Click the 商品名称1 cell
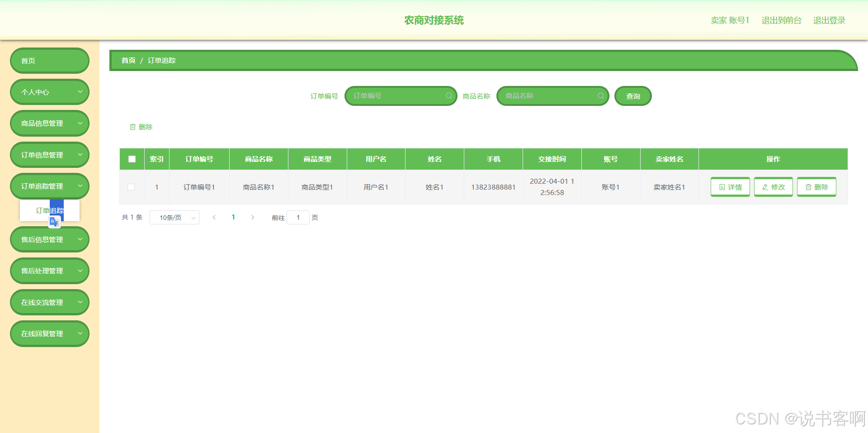This screenshot has width=868, height=433. pos(259,187)
